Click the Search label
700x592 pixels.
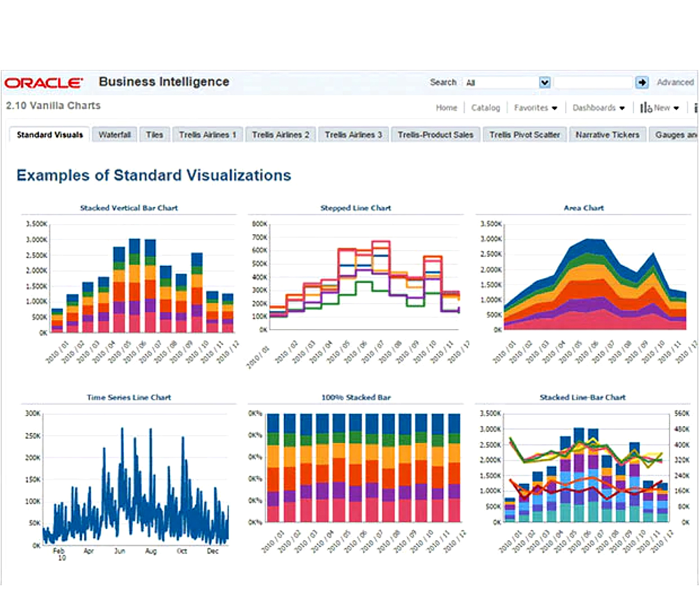(x=443, y=82)
